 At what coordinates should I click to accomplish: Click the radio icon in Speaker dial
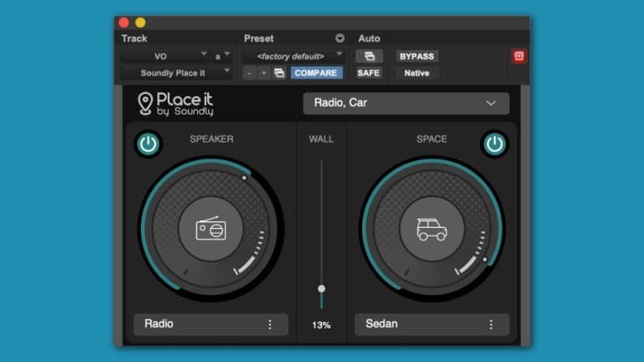[x=210, y=228]
